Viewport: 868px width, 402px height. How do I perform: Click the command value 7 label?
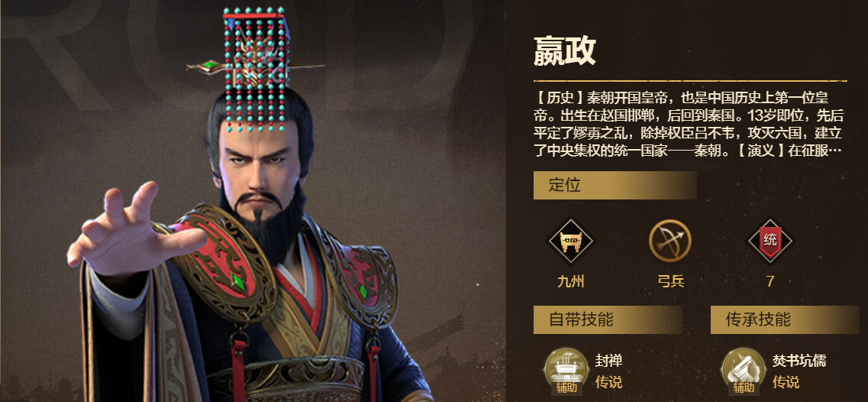(x=770, y=282)
